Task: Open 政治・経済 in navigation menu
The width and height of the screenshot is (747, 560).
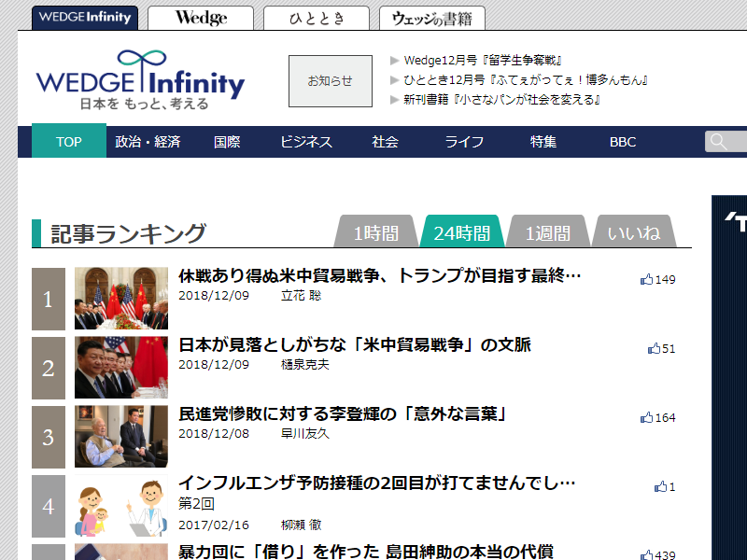Action: point(148,142)
